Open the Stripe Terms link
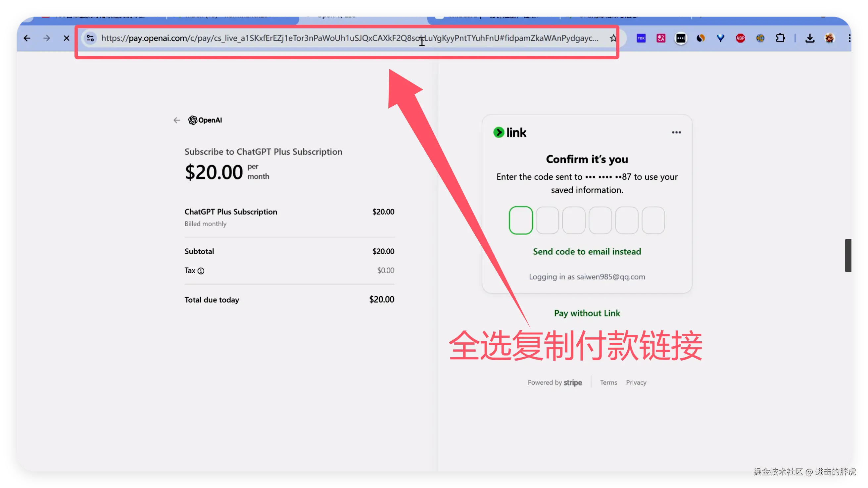 608,382
